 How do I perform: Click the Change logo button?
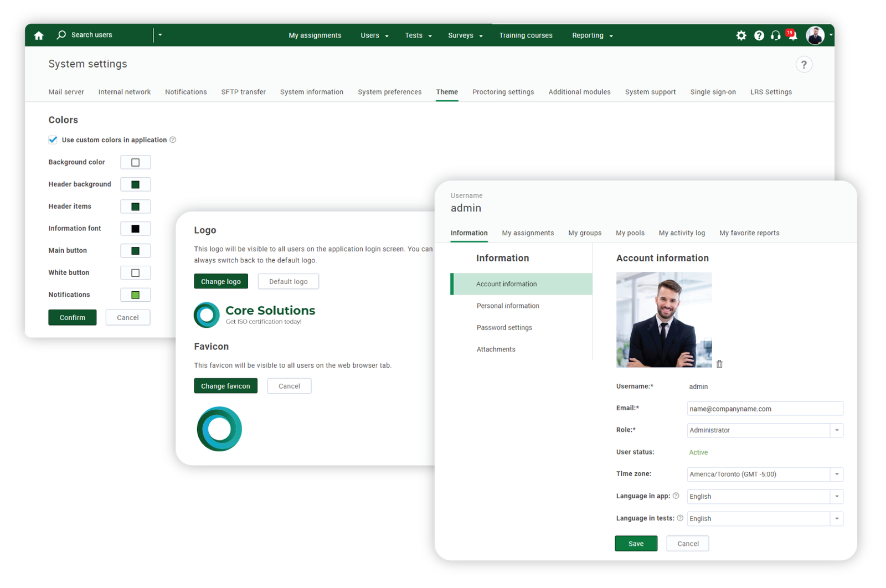(221, 281)
